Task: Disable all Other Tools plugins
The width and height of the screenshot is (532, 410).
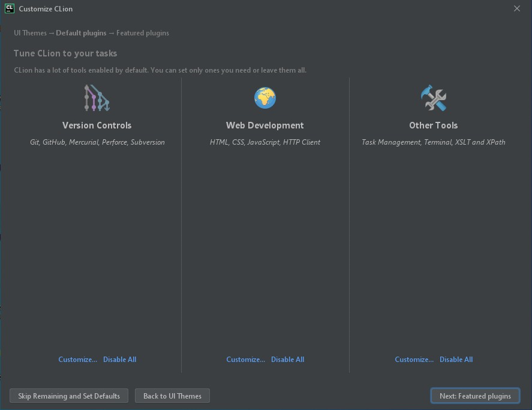Action: [456, 360]
